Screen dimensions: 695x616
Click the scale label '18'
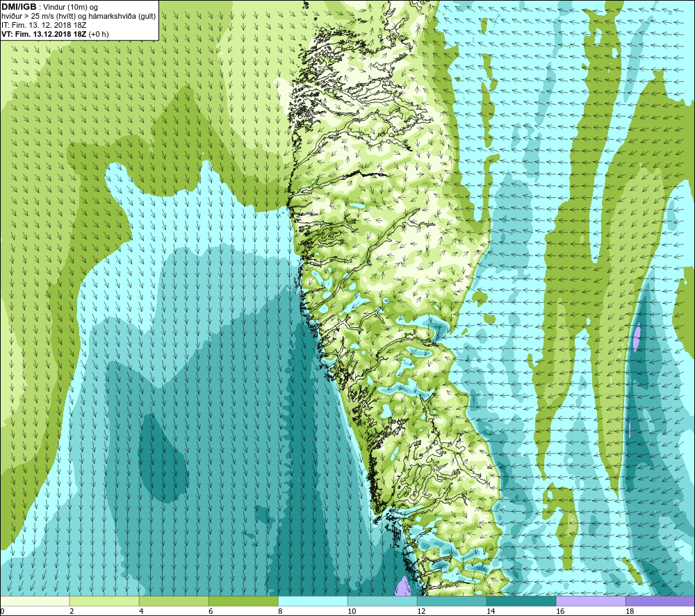click(630, 612)
